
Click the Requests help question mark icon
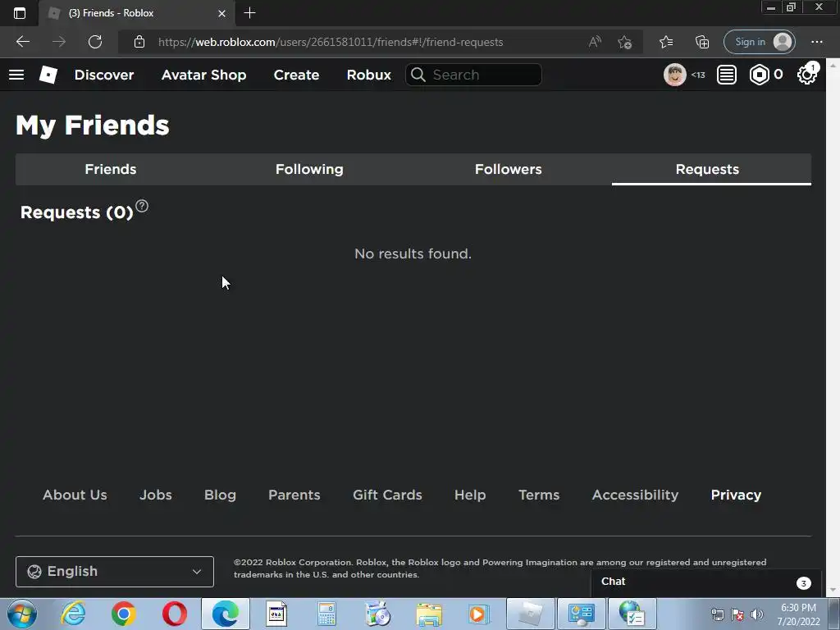point(141,206)
